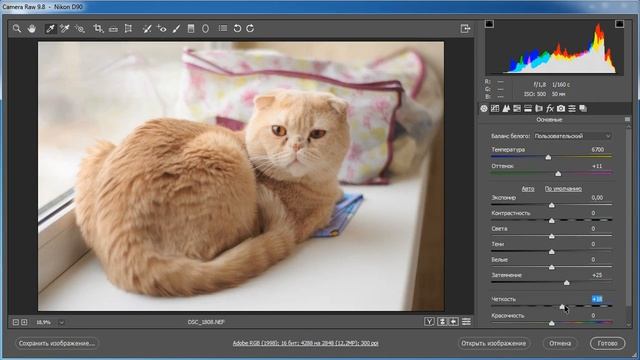The image size is (640, 360).
Task: Copy current settings to Before
Action: (453, 322)
